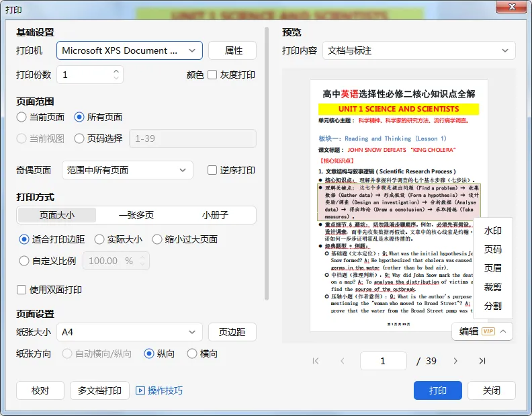Click the 1-39 page range field
The width and height of the screenshot is (532, 416).
(x=193, y=138)
